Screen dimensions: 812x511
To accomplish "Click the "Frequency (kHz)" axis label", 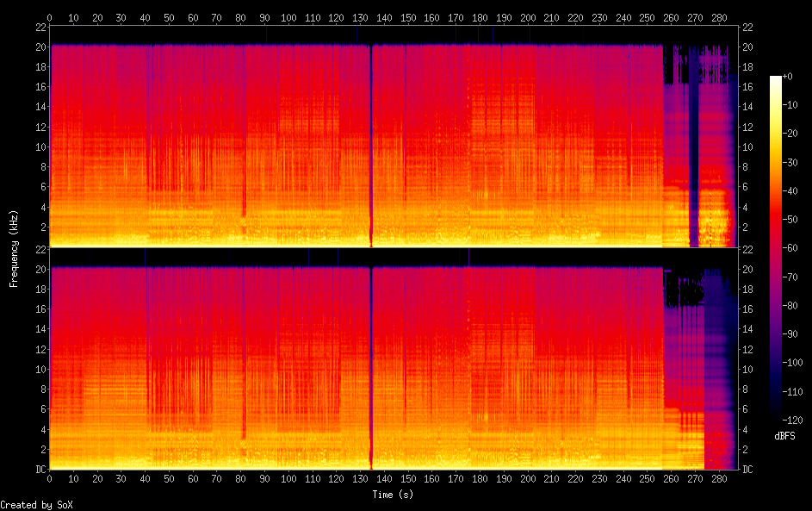I will coord(14,248).
